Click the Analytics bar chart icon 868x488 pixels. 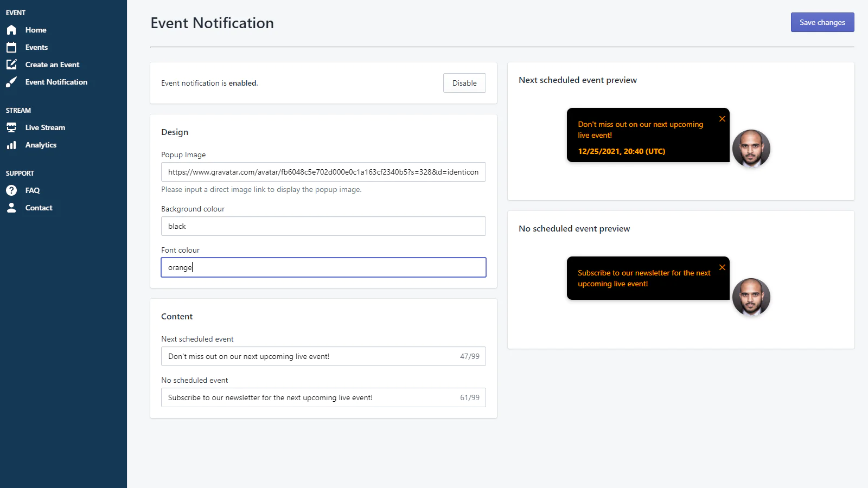coord(11,145)
